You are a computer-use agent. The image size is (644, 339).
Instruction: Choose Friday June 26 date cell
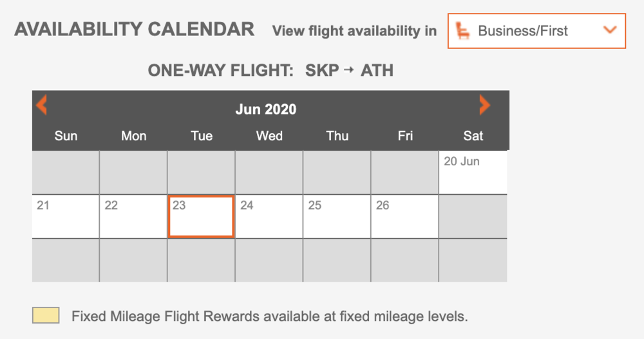click(404, 216)
